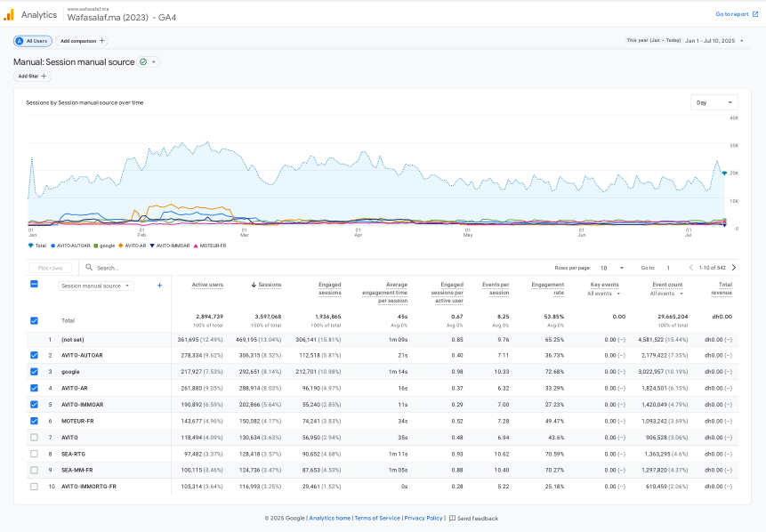The width and height of the screenshot is (766, 532).
Task: Click the external-link icon beside Go to report
Action: (755, 14)
